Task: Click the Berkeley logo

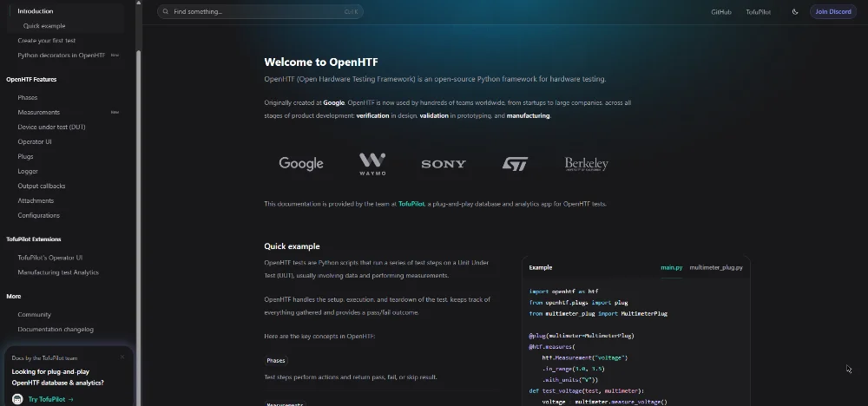Action: [x=586, y=164]
